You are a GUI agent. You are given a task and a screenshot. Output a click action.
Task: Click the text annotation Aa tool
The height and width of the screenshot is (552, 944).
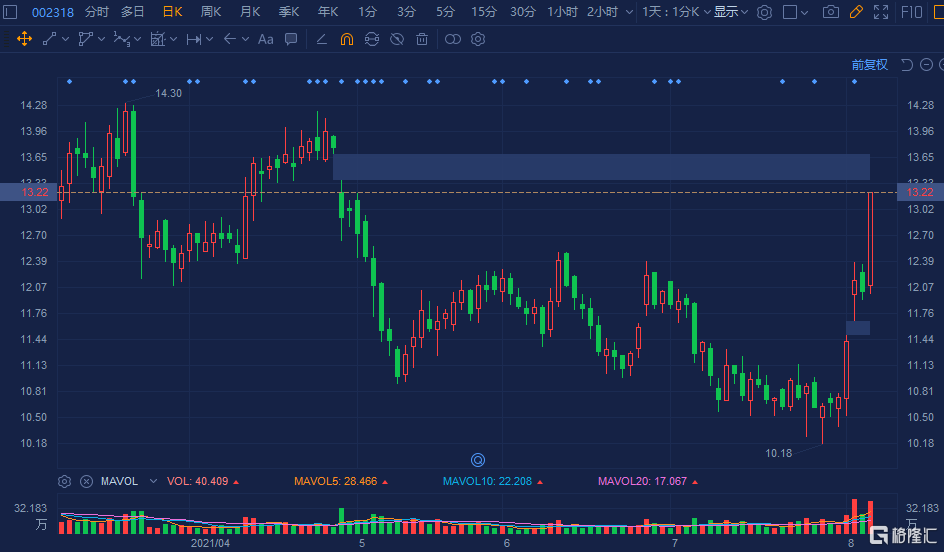(265, 40)
